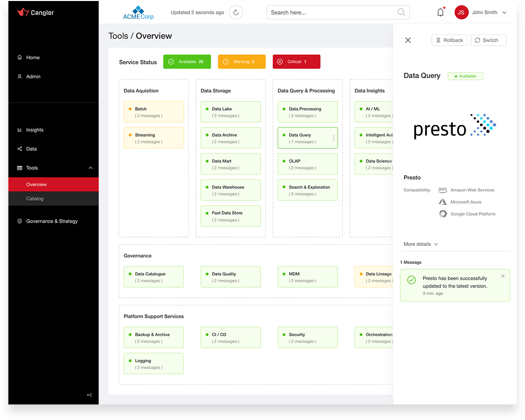The width and height of the screenshot is (525, 420).
Task: Filter by Warning: 3 status
Action: click(242, 62)
